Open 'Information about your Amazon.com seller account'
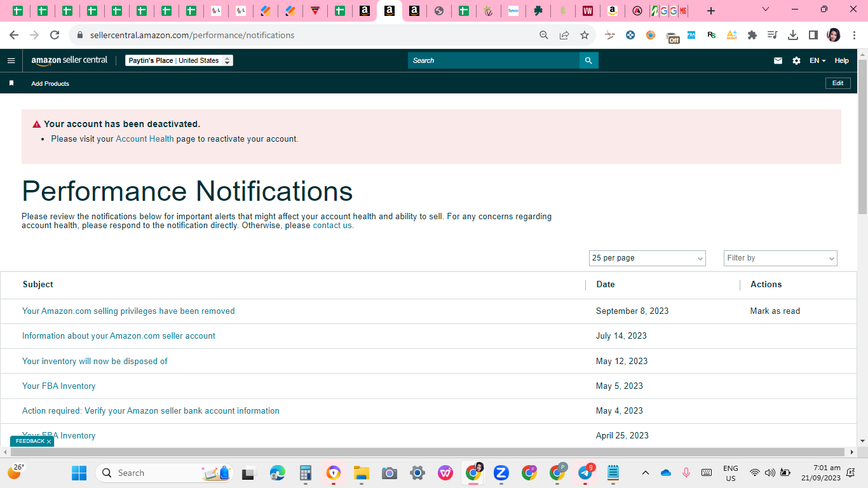Viewport: 868px width, 488px height. [x=119, y=335]
